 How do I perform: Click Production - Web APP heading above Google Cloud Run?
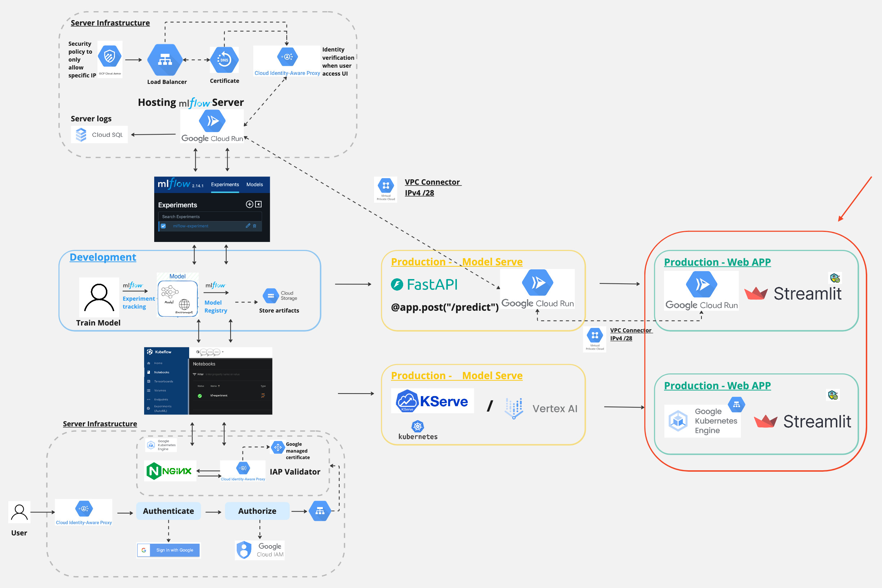click(x=717, y=262)
